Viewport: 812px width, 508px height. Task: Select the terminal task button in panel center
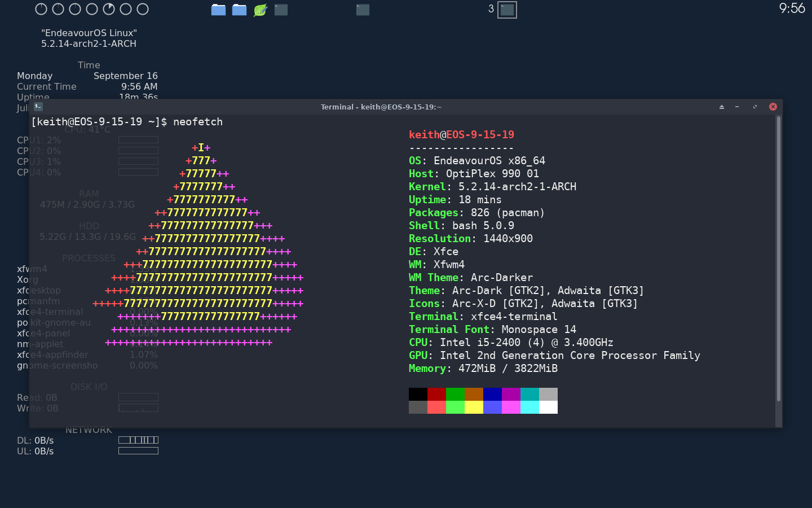[363, 10]
